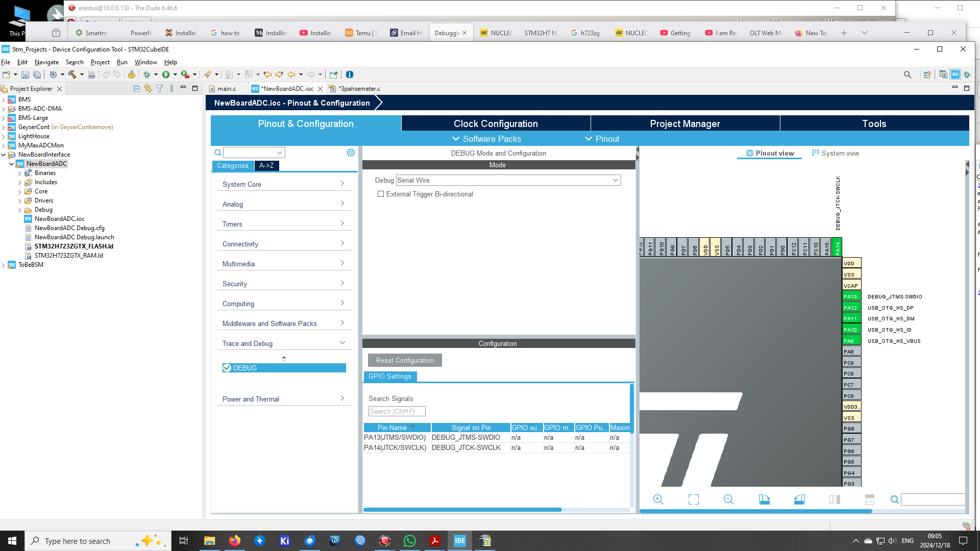Enable External Trigger Bi-directional
Screen dimensions: 980x551
(x=381, y=194)
